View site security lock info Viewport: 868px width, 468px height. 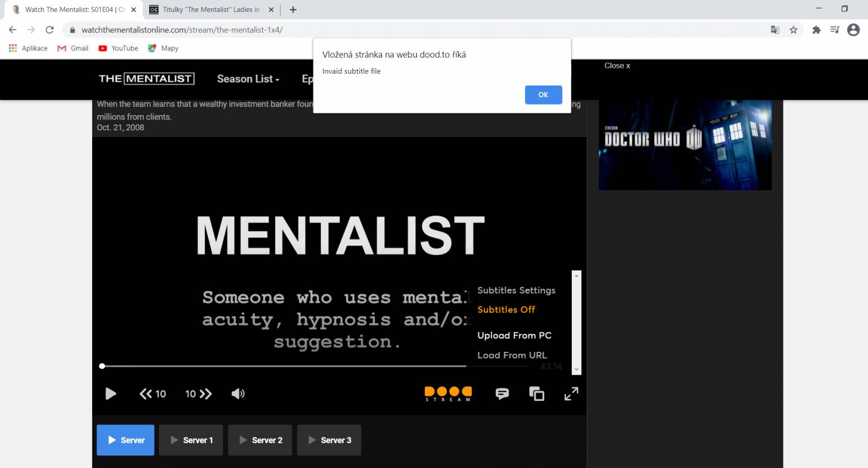[x=72, y=30]
